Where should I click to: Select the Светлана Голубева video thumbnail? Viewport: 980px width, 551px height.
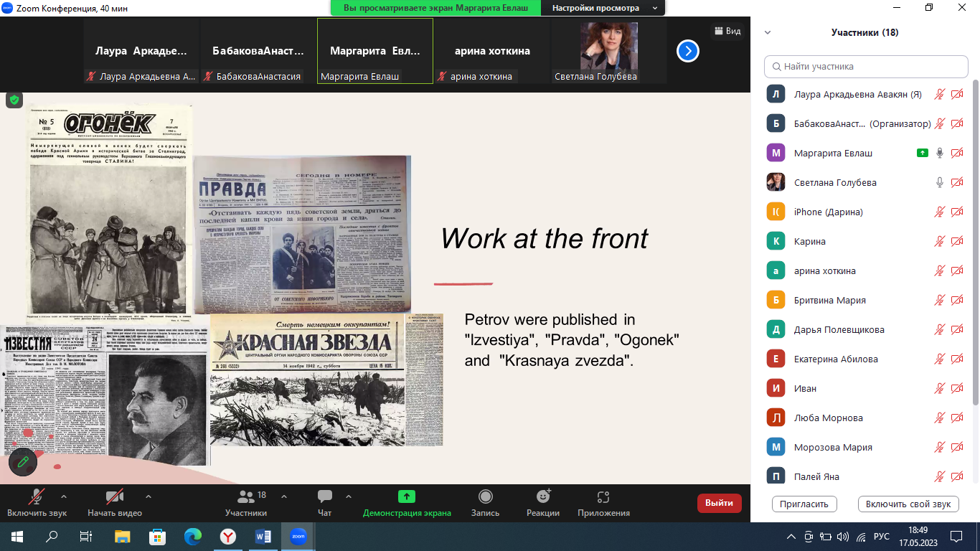[x=609, y=51]
